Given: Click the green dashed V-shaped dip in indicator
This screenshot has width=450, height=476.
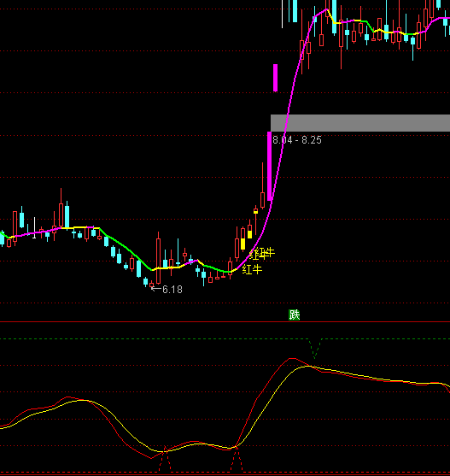Looking at the screenshot, I should [315, 349].
